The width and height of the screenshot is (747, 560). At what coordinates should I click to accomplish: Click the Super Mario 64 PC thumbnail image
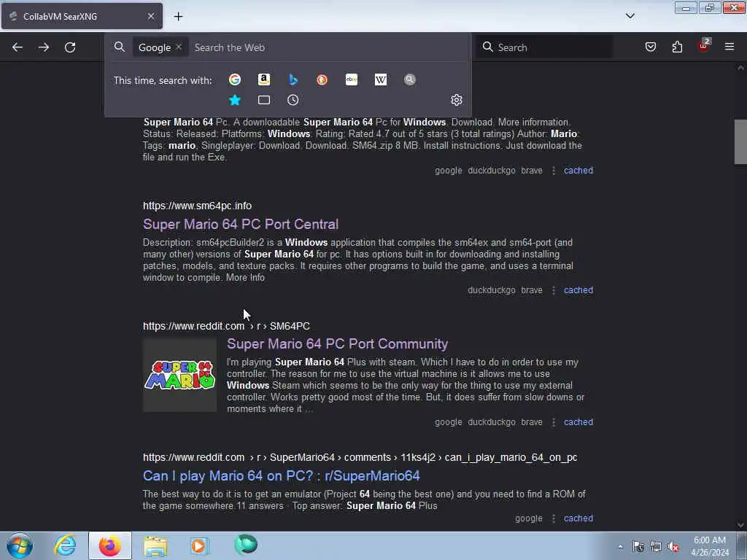(x=179, y=375)
